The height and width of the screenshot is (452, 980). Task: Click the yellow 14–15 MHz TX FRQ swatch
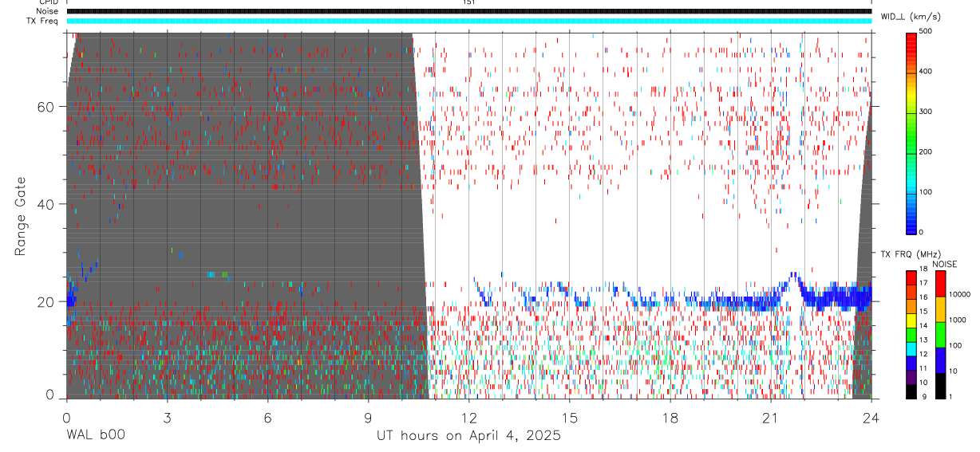(x=911, y=320)
